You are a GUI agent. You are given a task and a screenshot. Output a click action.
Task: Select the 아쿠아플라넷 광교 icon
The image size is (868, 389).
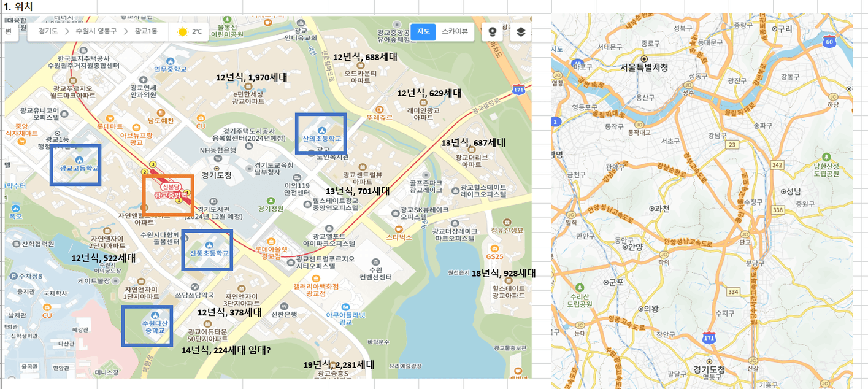pyautogui.click(x=346, y=306)
